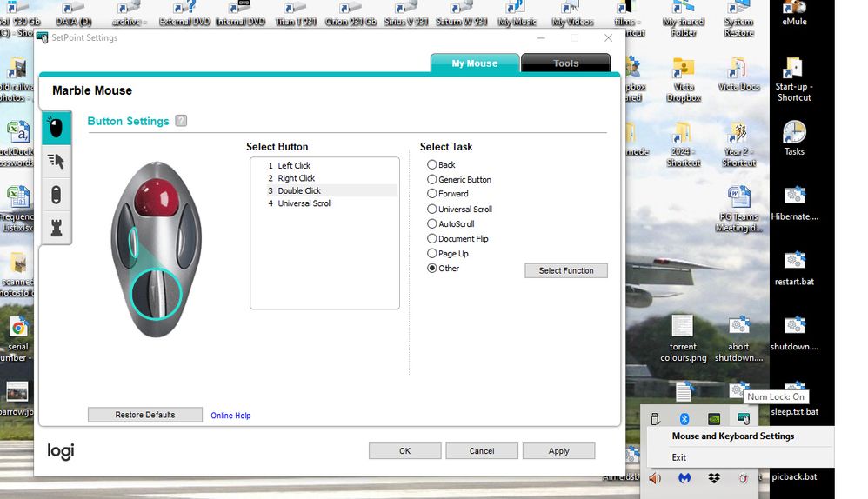This screenshot has width=868, height=499.
Task: Select the Back task radio button
Action: [431, 164]
